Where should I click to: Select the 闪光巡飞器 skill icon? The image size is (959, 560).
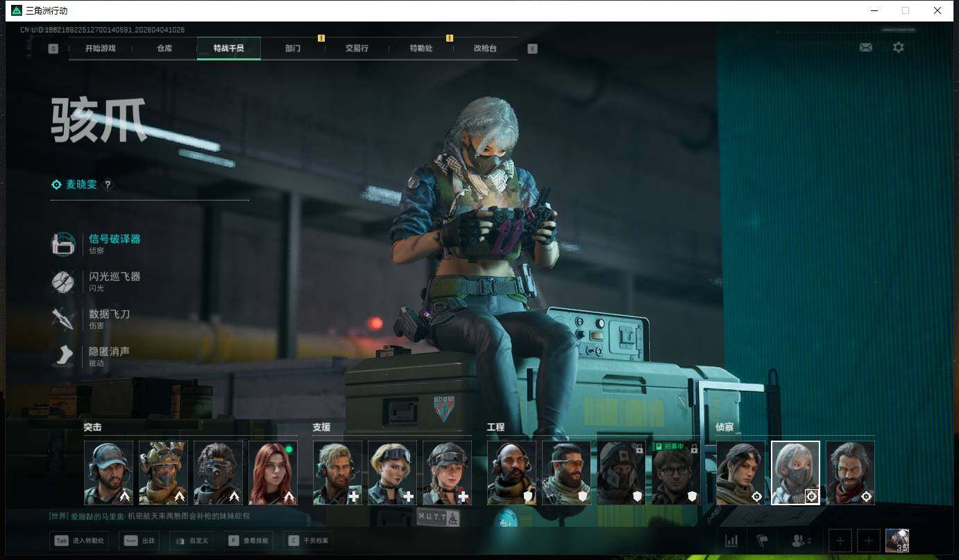[63, 281]
